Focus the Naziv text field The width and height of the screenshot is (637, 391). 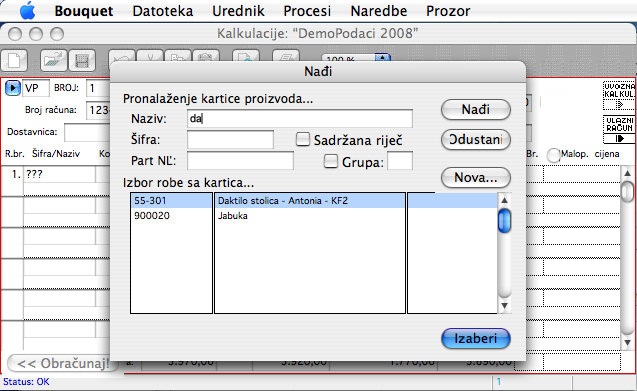300,118
